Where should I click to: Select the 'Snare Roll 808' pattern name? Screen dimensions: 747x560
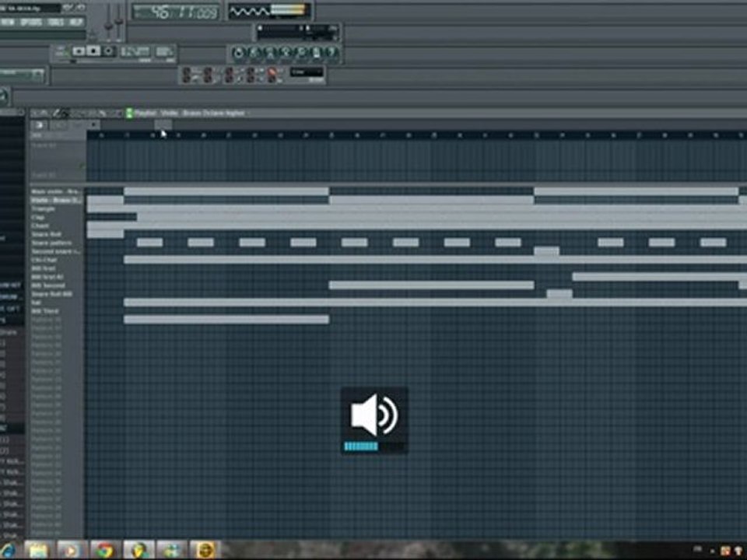click(52, 294)
